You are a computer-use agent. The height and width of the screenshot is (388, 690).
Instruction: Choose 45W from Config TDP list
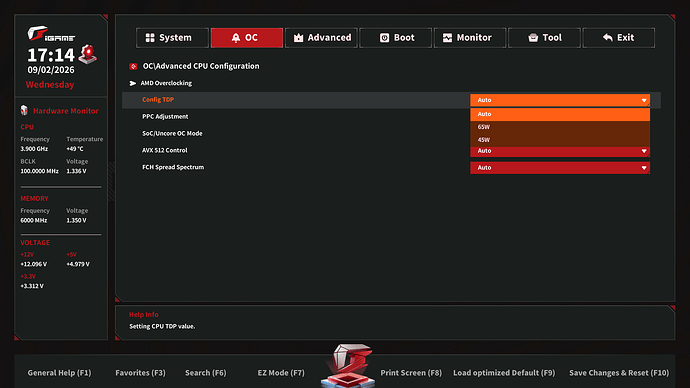click(x=560, y=140)
